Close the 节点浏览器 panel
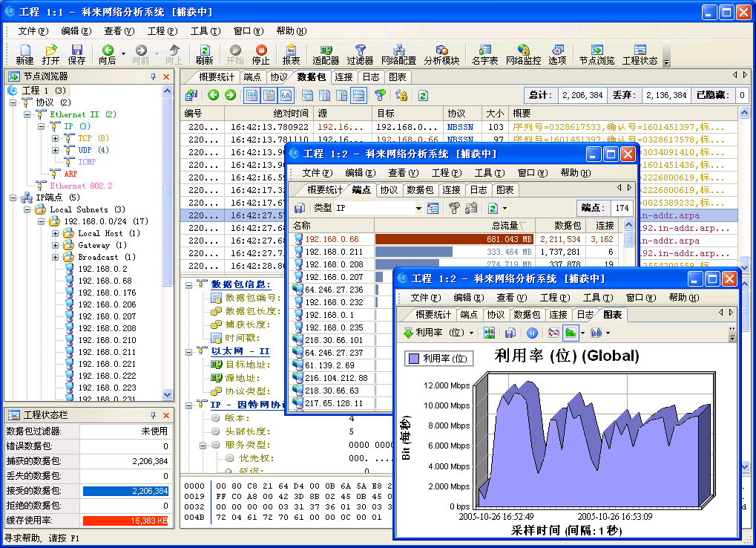756x548 pixels. [x=166, y=76]
